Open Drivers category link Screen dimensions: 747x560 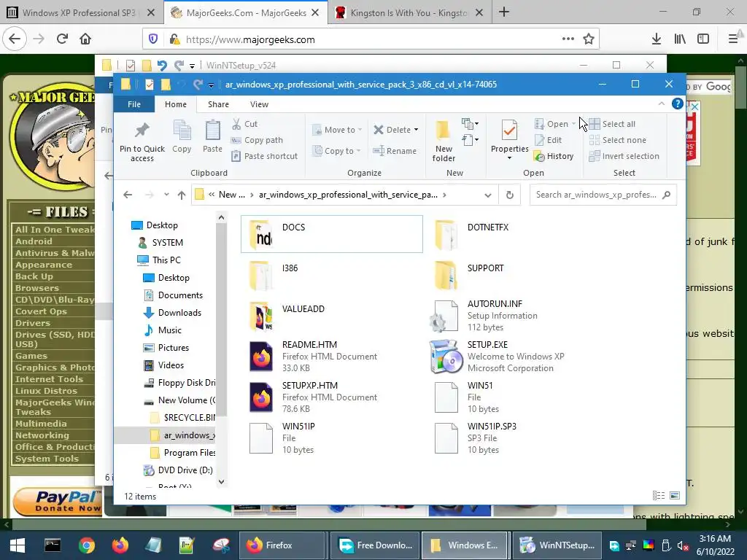point(32,323)
